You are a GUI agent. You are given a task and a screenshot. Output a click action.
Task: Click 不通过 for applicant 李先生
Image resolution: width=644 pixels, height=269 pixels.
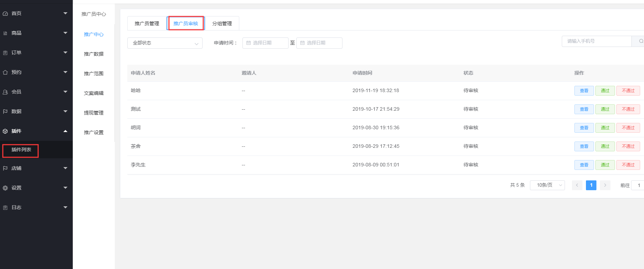coord(628,165)
